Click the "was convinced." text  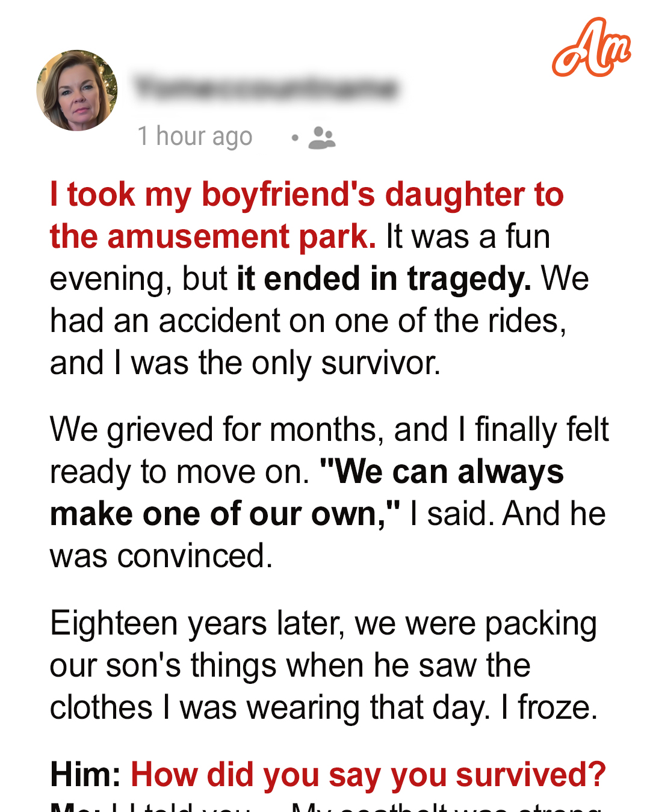pyautogui.click(x=161, y=556)
